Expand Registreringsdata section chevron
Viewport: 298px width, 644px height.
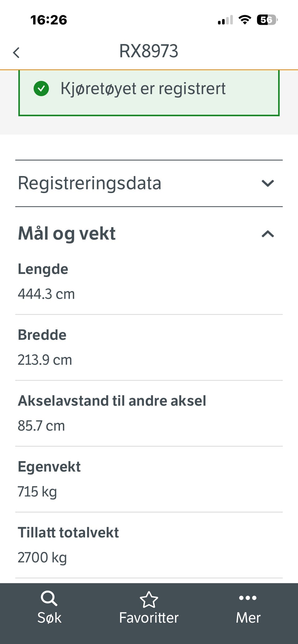tap(268, 183)
